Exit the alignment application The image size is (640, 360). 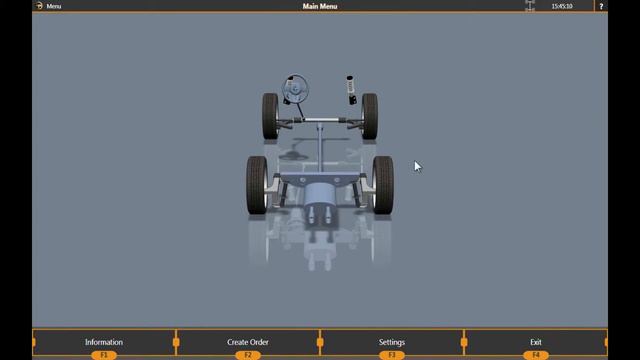pyautogui.click(x=536, y=342)
